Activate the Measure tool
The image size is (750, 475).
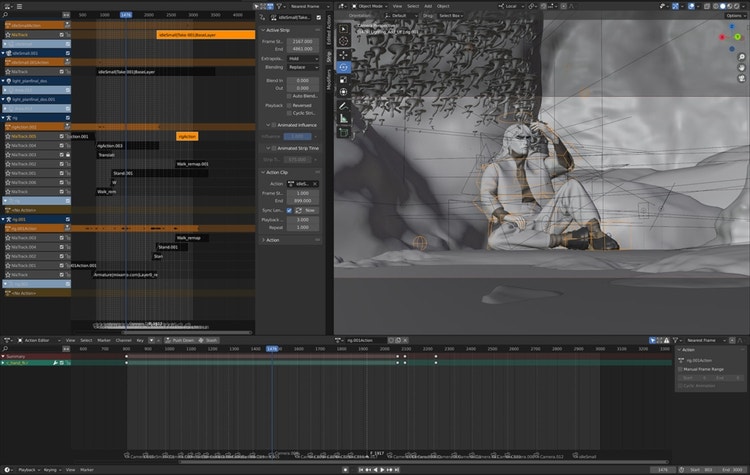[344, 118]
